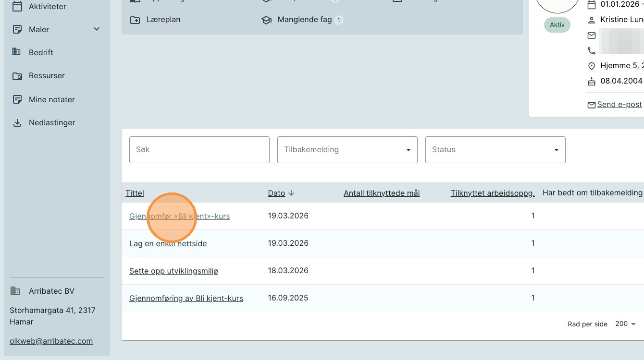Change rows per page from 200
The image size is (644, 360).
[x=625, y=324]
